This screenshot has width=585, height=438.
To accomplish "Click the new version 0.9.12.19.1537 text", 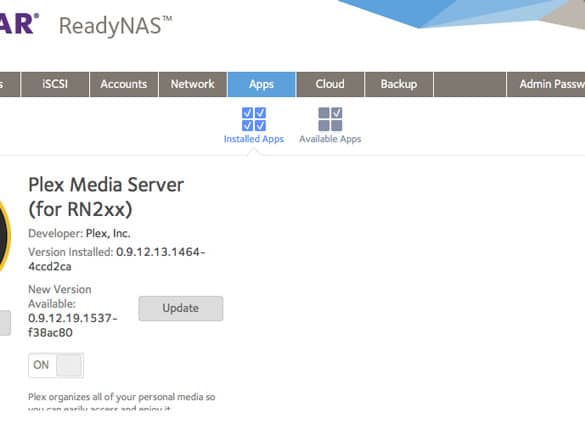I will click(73, 325).
